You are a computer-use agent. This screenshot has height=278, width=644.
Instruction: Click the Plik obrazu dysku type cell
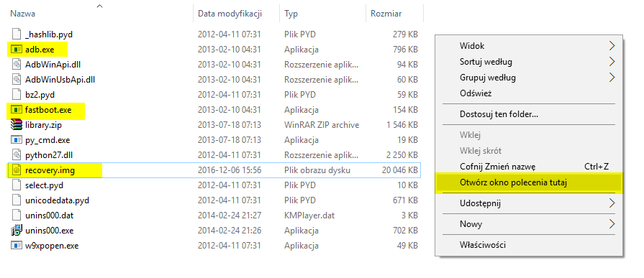[317, 170]
